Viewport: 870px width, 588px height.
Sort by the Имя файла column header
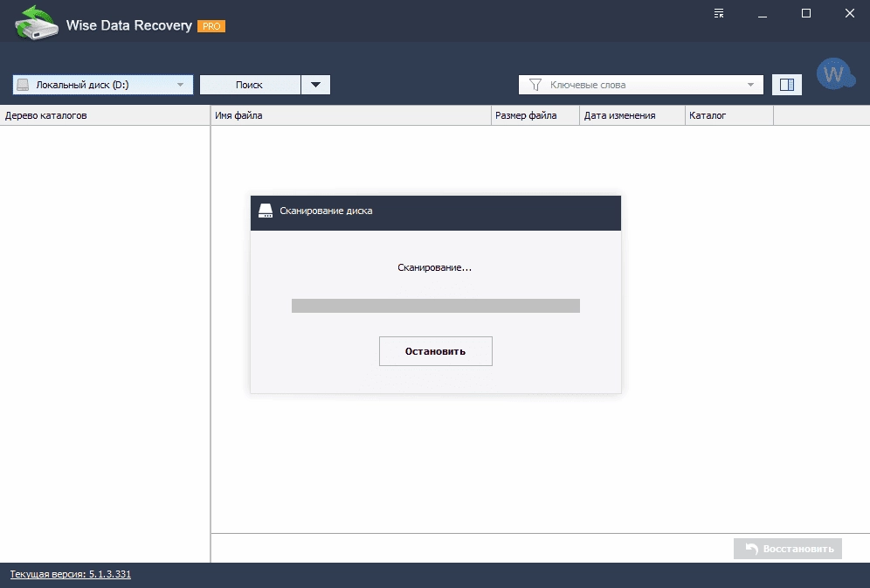350,115
